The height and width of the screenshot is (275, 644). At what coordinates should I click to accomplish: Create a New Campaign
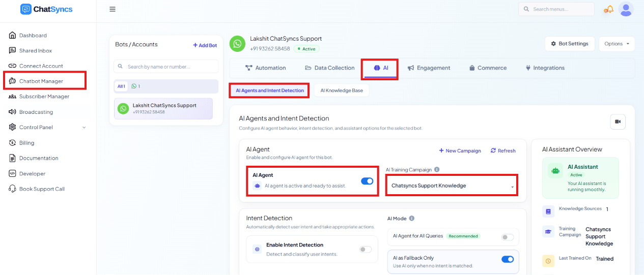click(x=460, y=150)
